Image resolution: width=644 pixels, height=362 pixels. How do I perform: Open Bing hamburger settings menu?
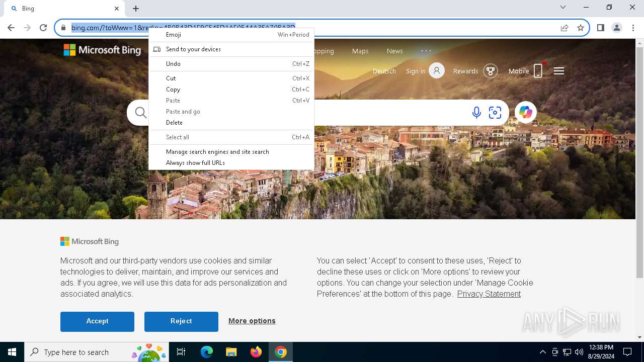tap(559, 71)
